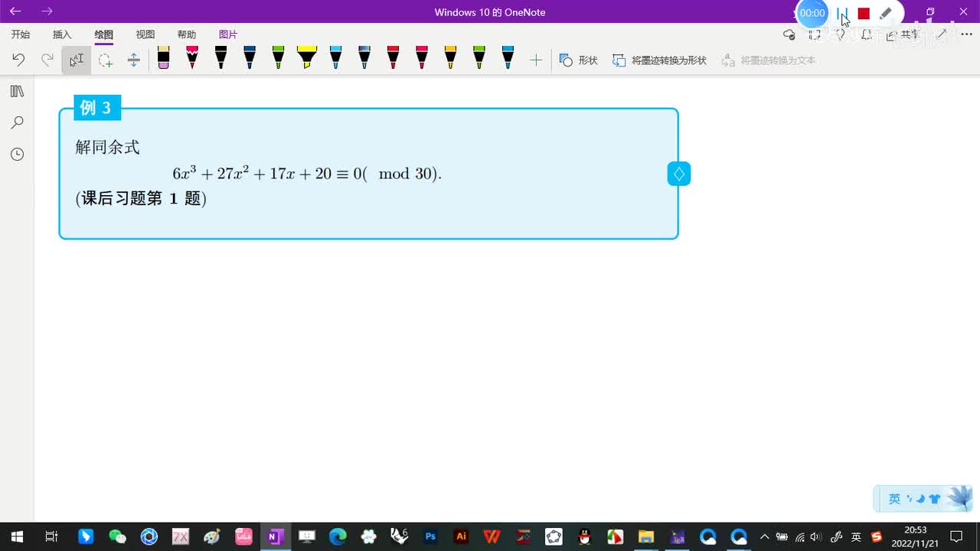Pick the Eraser tool

(163, 57)
